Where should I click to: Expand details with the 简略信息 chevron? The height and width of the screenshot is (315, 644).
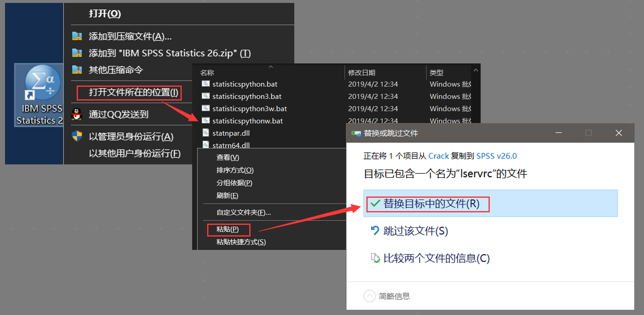point(369,296)
